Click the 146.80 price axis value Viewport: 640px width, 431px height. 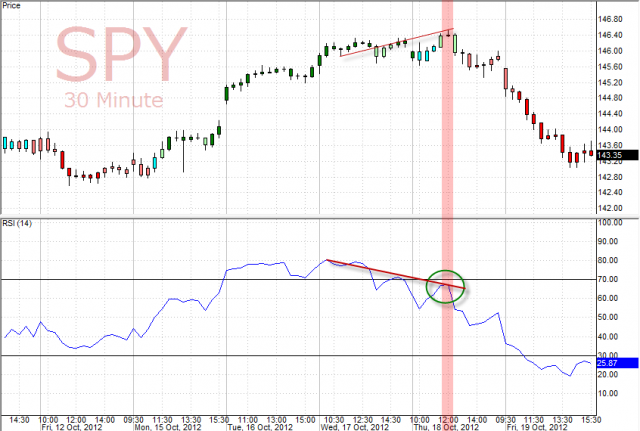(610, 19)
